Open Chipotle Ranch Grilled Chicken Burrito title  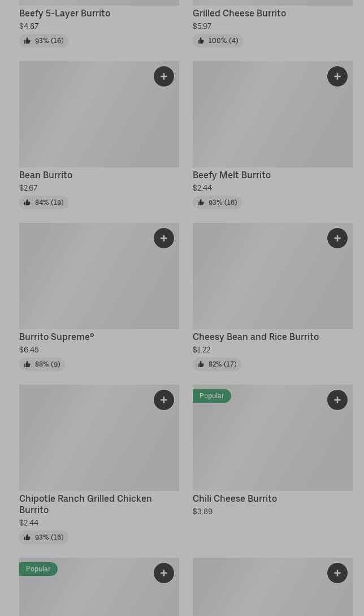(x=85, y=503)
